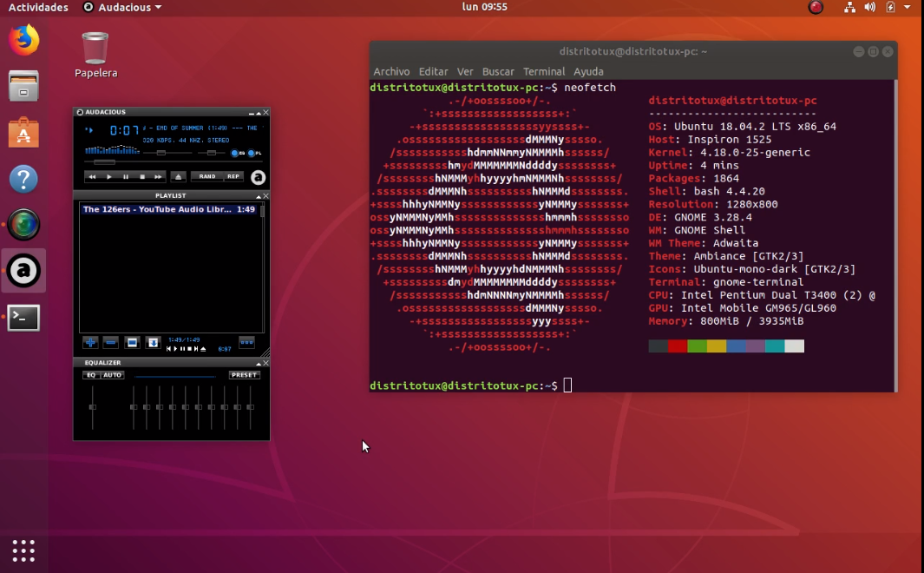924x573 pixels.
Task: Shade the Playlist panel
Action: pyautogui.click(x=258, y=195)
